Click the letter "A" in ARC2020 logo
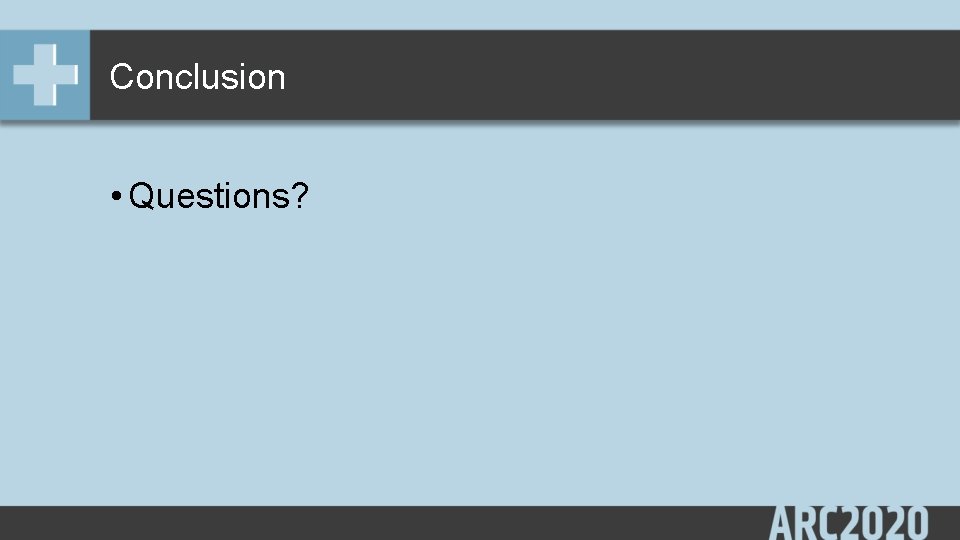 pyautogui.click(x=781, y=523)
